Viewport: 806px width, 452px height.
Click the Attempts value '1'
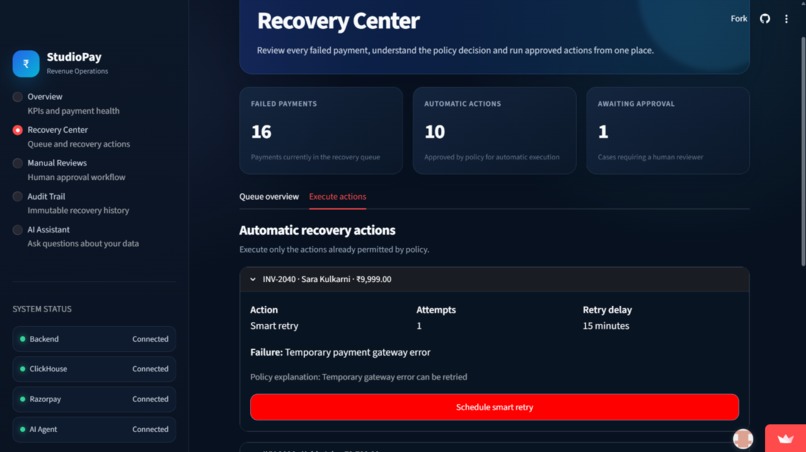[419, 326]
